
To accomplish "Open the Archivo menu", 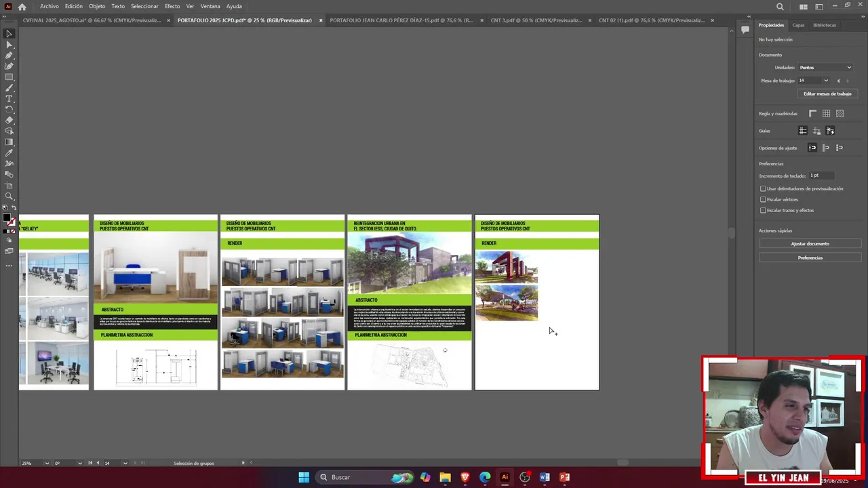I will [50, 7].
